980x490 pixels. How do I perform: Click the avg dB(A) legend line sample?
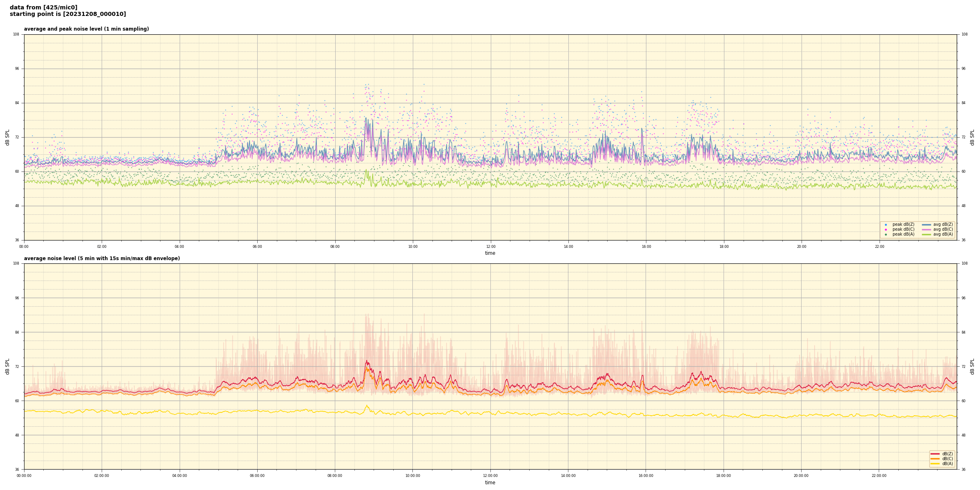click(927, 234)
